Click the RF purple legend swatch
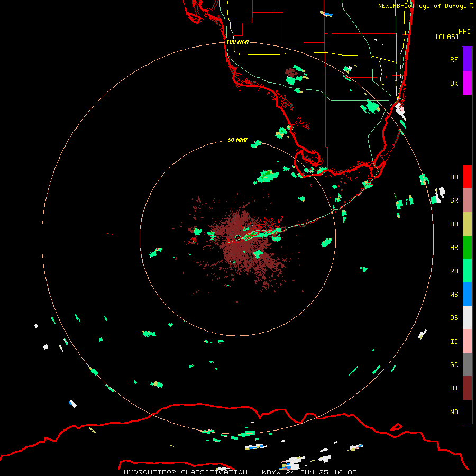This screenshot has height=476, width=476. pyautogui.click(x=467, y=59)
